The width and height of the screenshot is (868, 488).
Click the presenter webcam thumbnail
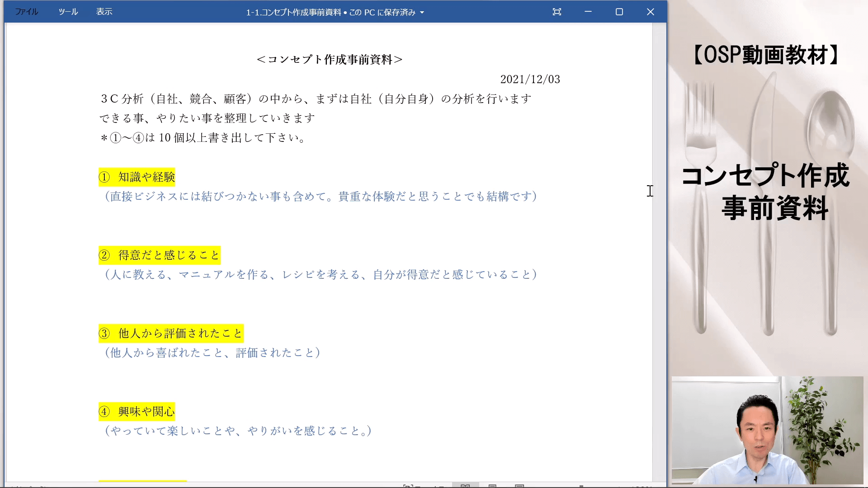(x=767, y=430)
